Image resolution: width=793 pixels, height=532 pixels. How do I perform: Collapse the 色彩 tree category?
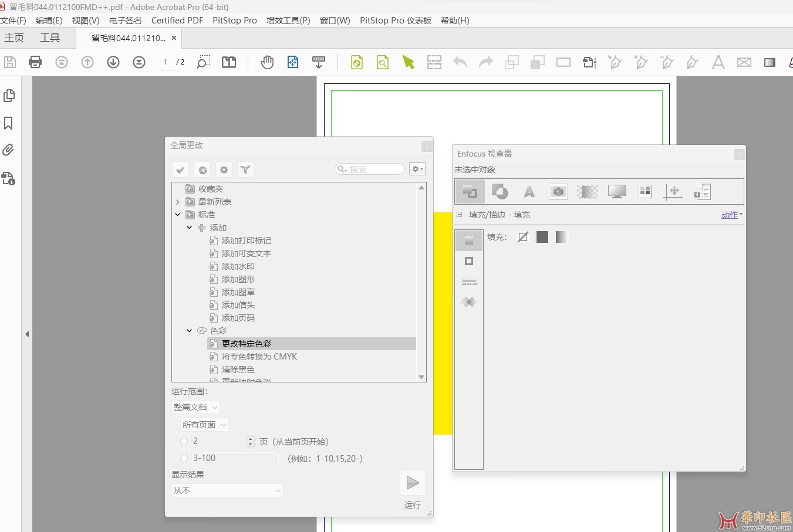pyautogui.click(x=189, y=331)
